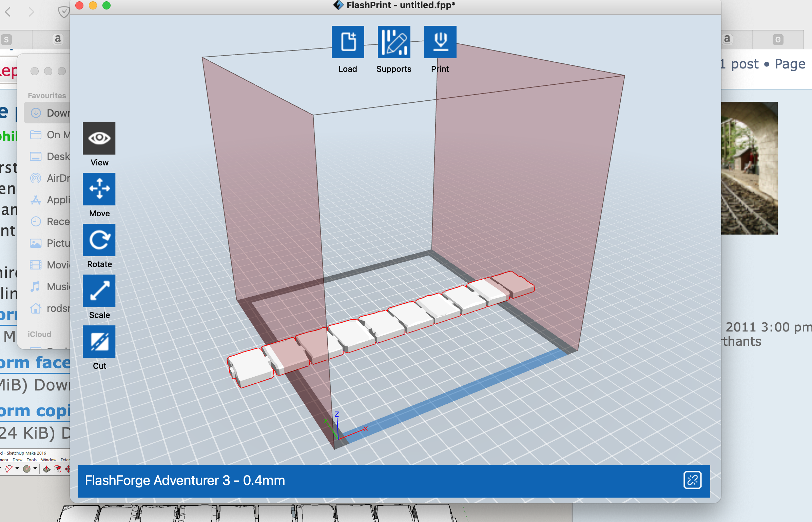Open the SketchUp Tools menu
812x522 pixels.
[x=32, y=460]
